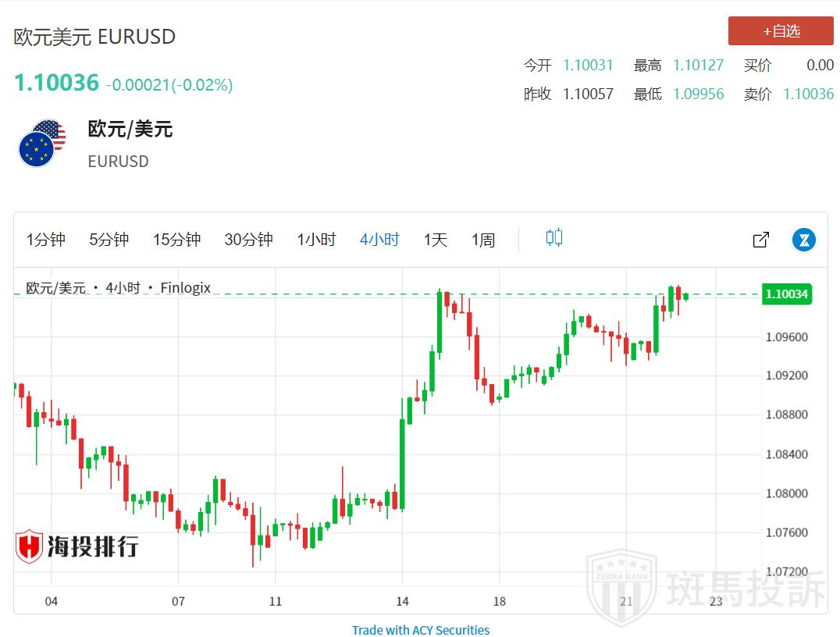Click the 14 date label on time axis
The height and width of the screenshot is (637, 840).
[401, 601]
